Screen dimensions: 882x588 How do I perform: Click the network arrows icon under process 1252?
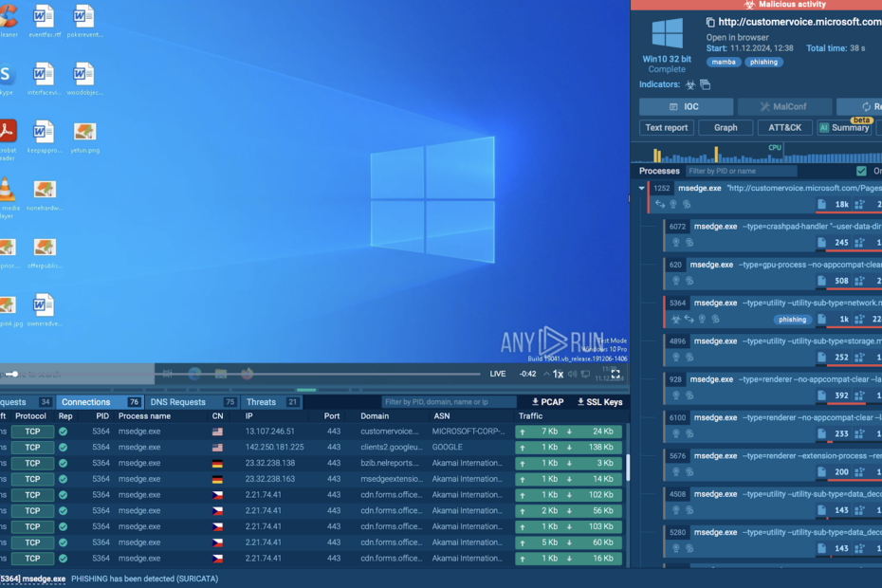click(660, 204)
